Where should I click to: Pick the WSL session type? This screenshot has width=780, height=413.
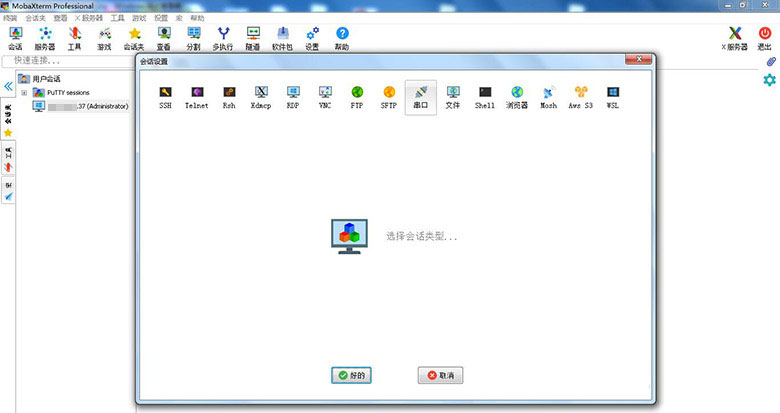pyautogui.click(x=612, y=98)
